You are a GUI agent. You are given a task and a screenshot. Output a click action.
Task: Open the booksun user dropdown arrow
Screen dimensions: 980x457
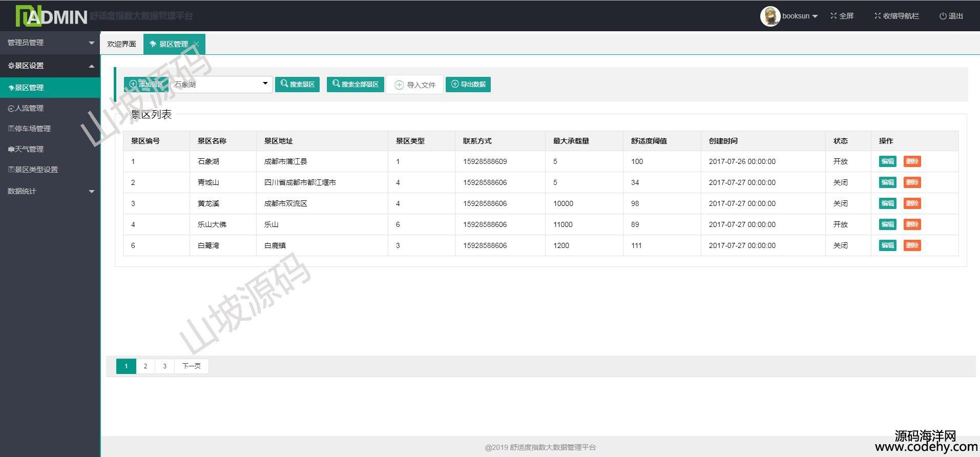[x=815, y=16]
